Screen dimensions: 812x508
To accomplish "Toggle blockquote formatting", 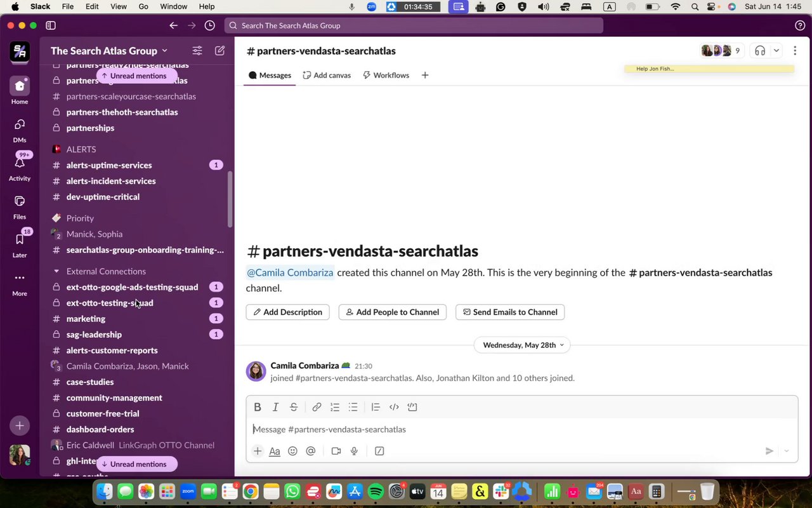I will [376, 407].
